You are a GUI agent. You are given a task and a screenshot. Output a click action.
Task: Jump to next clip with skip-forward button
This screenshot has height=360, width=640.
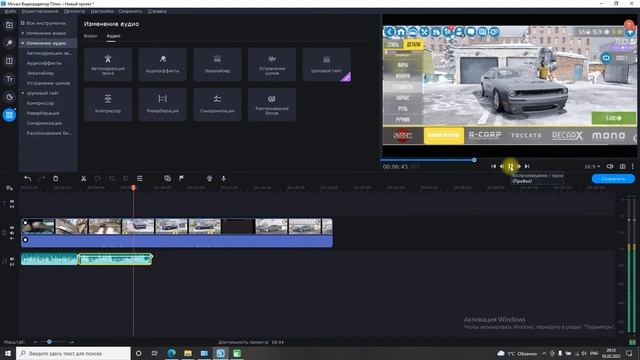[527, 166]
